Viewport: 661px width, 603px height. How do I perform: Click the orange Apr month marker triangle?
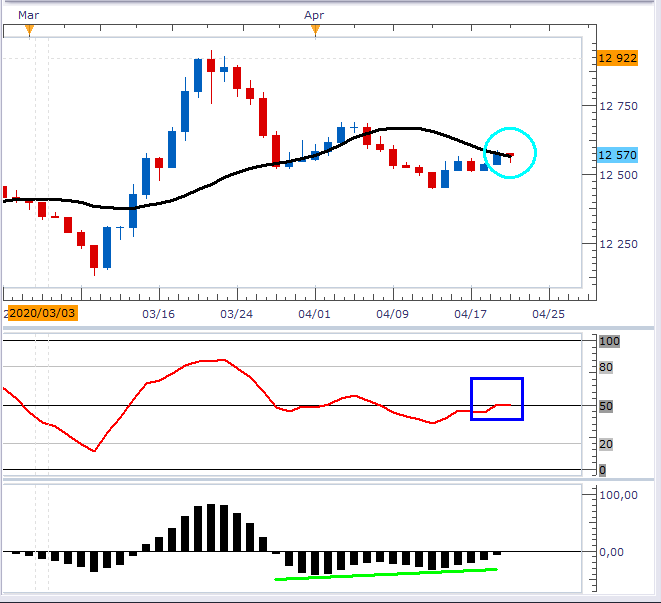[x=315, y=30]
